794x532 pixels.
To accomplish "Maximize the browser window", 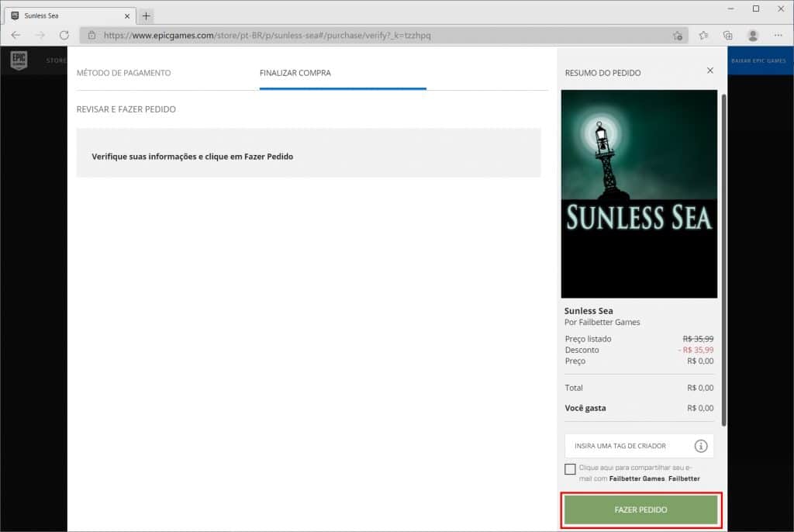I will [755, 9].
